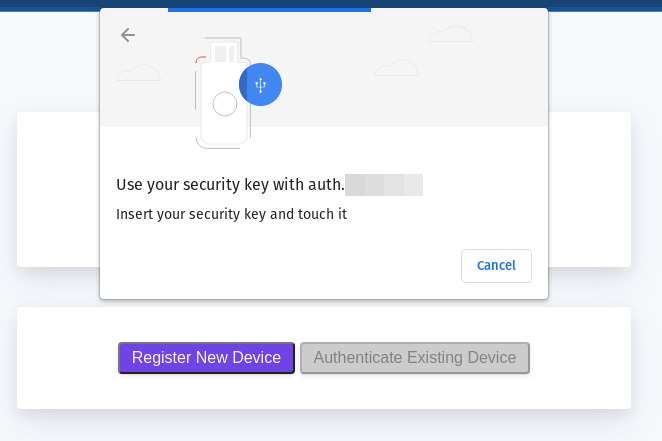Click the cloud drawing right of the USB badge

click(x=397, y=68)
